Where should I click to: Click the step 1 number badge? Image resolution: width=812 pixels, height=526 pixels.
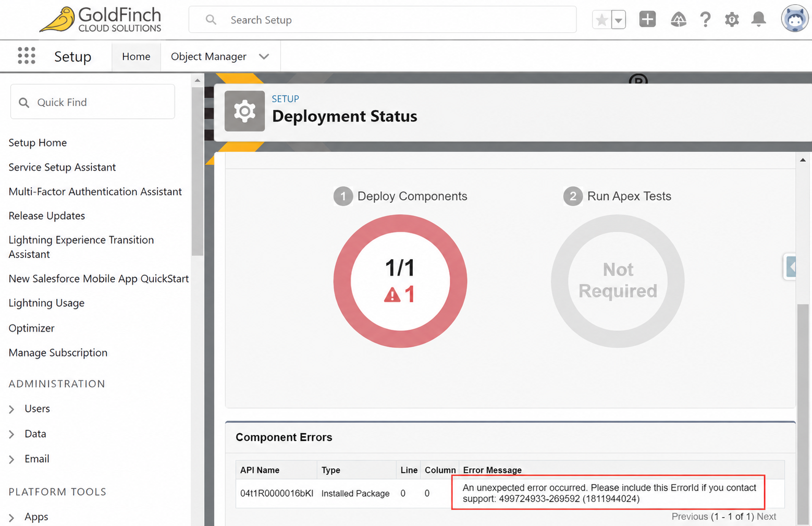click(343, 197)
